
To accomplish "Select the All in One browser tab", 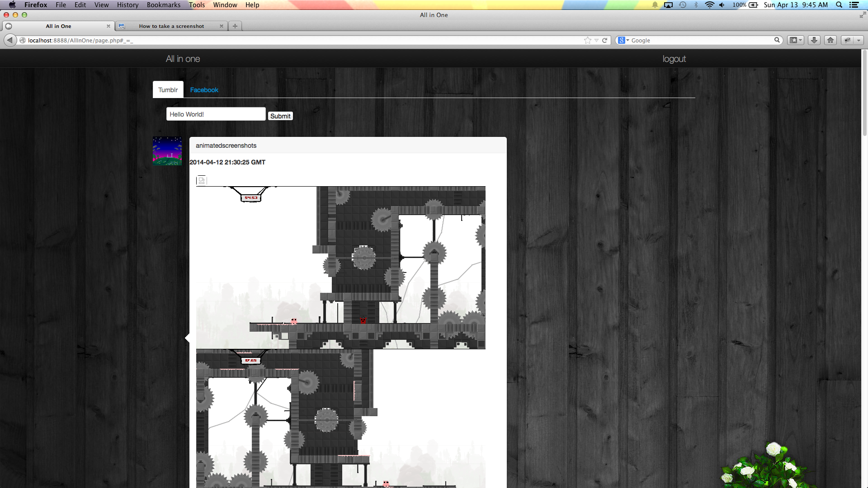I will coord(58,26).
